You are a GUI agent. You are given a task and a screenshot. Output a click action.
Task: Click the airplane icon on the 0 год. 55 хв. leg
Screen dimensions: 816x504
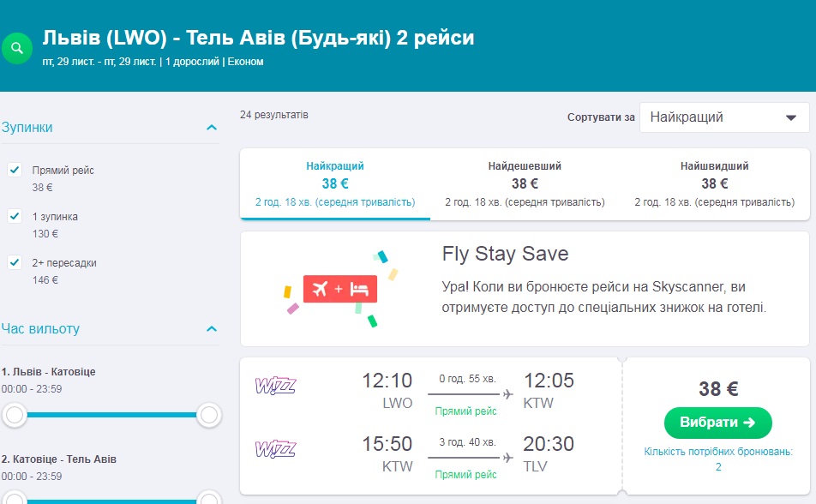(x=508, y=394)
